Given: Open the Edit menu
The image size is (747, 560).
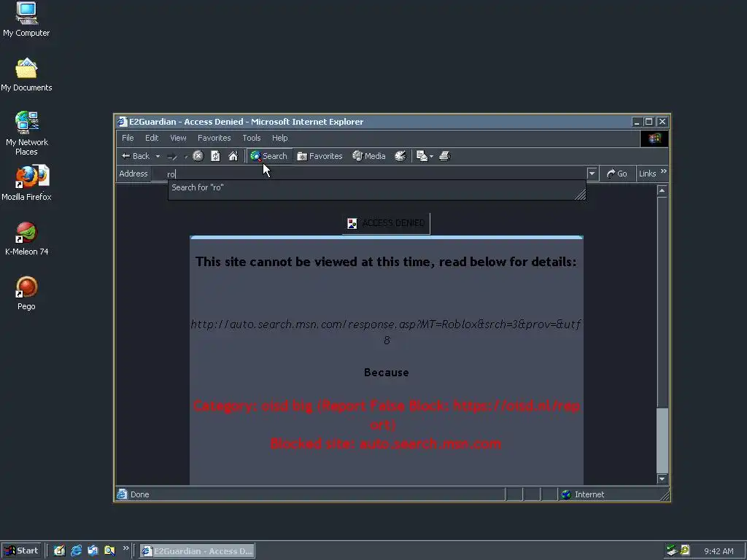Looking at the screenshot, I should [x=152, y=138].
